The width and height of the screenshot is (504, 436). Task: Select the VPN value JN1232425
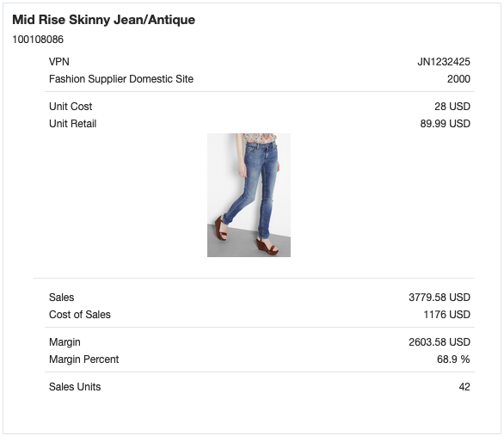(x=444, y=62)
